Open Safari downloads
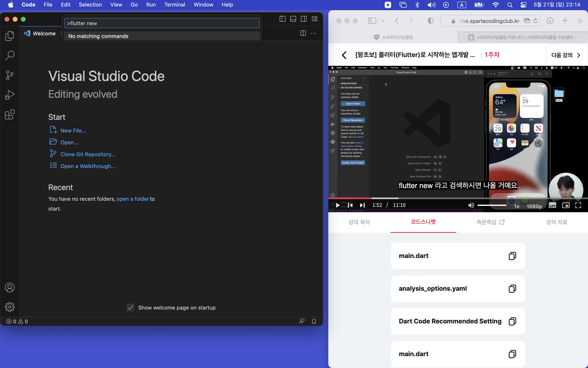588x368 pixels. pyautogui.click(x=550, y=21)
